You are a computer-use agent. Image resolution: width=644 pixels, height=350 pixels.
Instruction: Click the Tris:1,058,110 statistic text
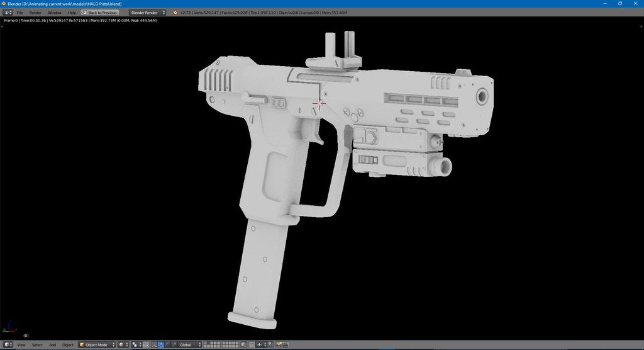(x=263, y=13)
